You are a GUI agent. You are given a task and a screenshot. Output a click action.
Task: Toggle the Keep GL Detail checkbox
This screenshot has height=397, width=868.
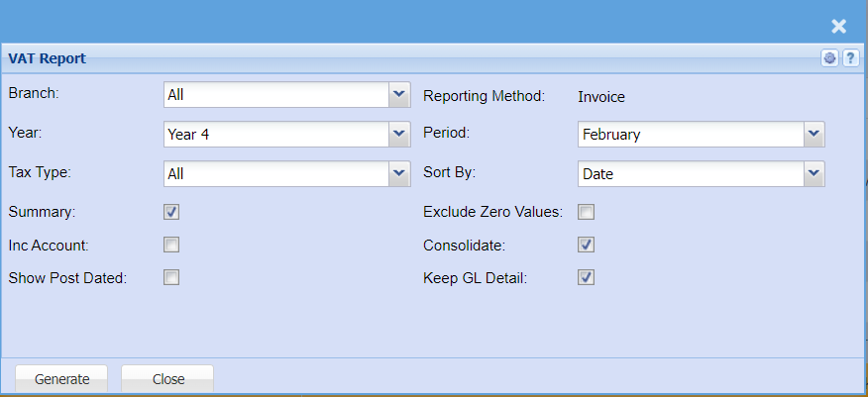[x=587, y=277]
